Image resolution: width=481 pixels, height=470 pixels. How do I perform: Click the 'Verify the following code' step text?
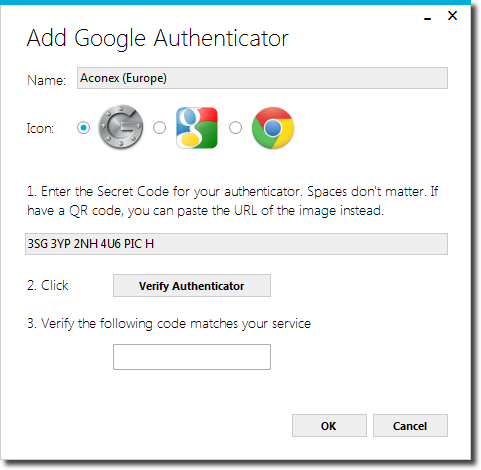169,324
